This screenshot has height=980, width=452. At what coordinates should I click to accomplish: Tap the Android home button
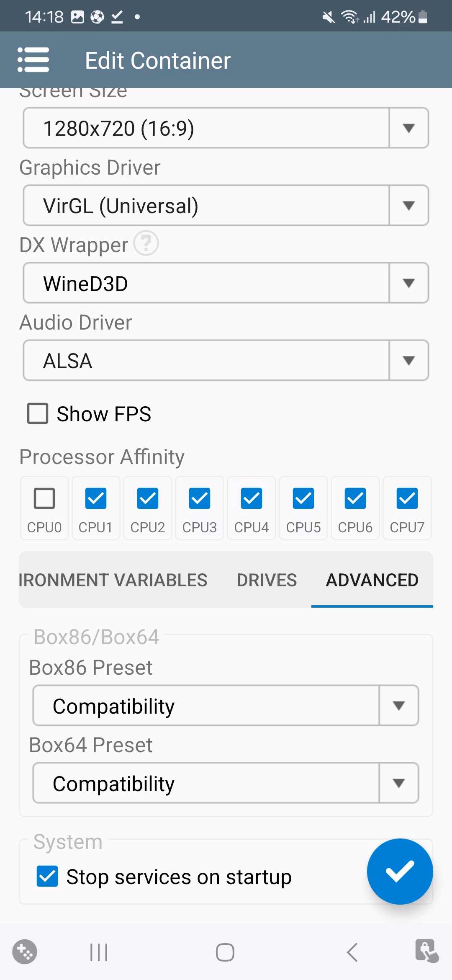click(225, 953)
